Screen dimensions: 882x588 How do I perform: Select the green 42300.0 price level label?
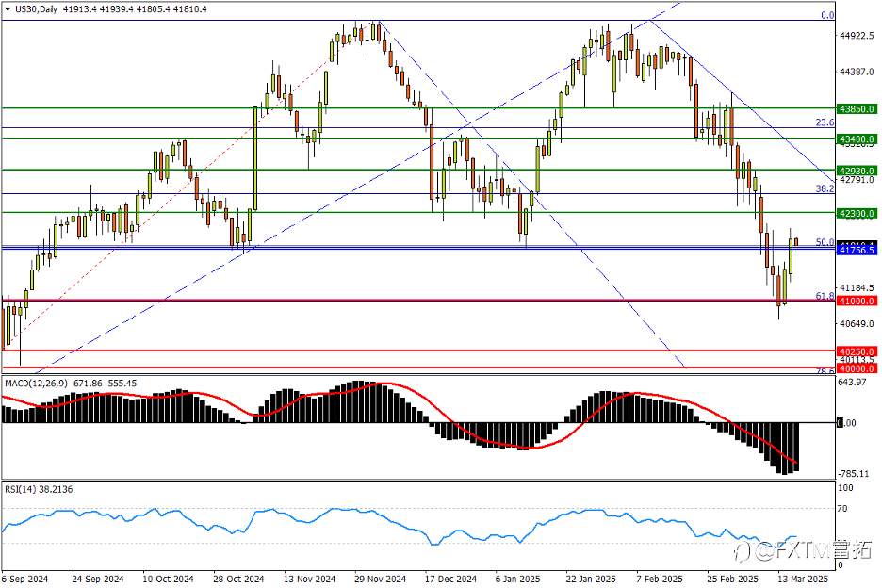857,213
